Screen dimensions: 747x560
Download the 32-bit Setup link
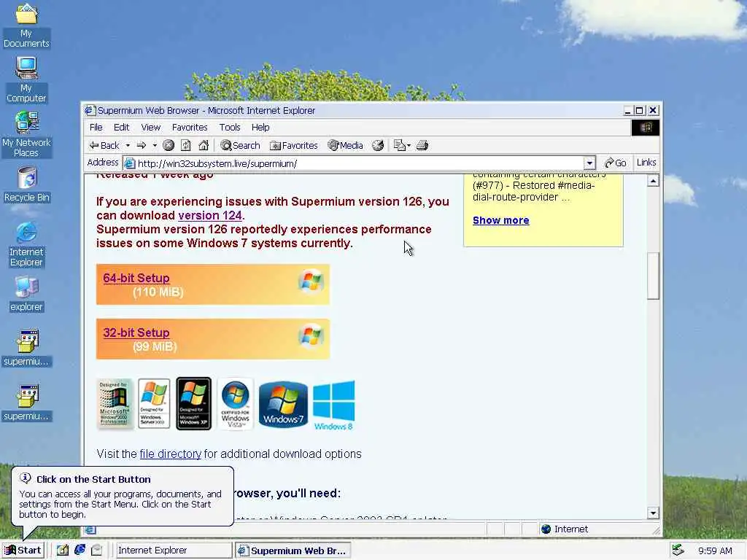136,332
